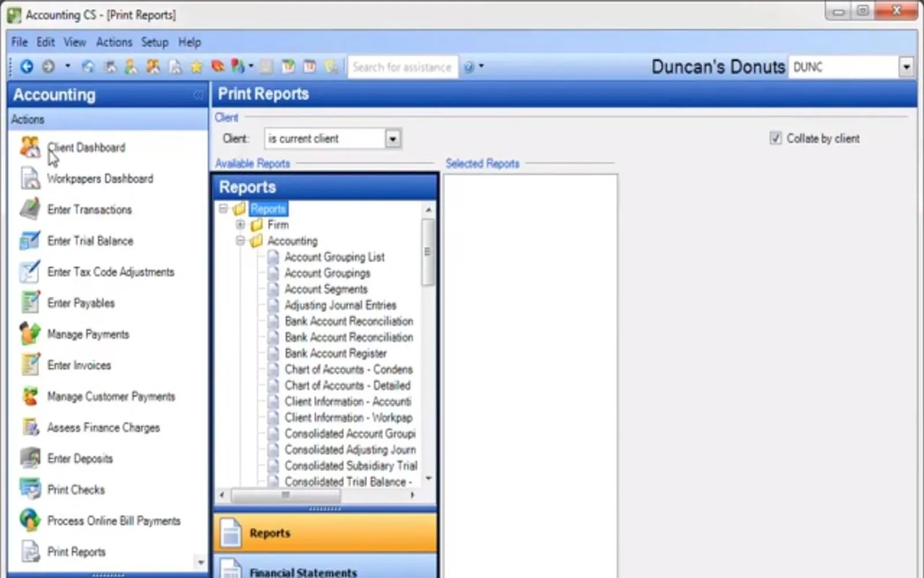Viewport: 924px width, 578px height.
Task: Click the Process Online Bill Payments icon
Action: [29, 521]
